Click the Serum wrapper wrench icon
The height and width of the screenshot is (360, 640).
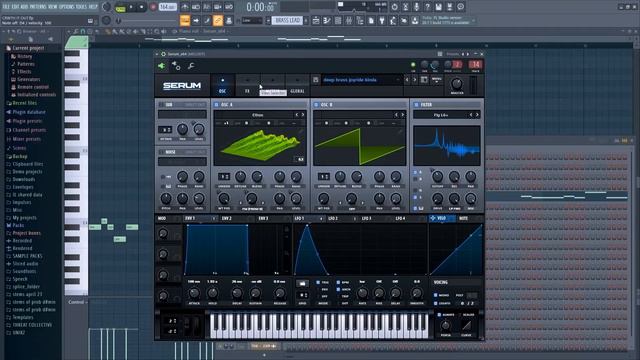(x=191, y=65)
